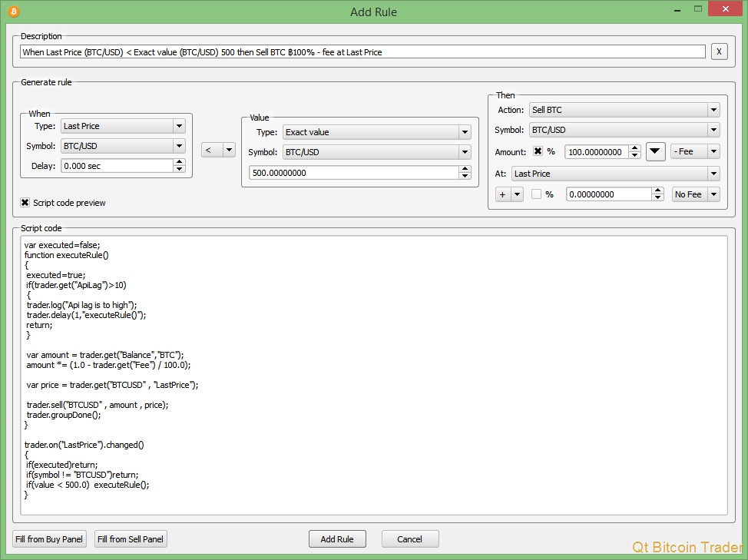Clear description with the X button
Screen dimensions: 748x560
click(719, 51)
